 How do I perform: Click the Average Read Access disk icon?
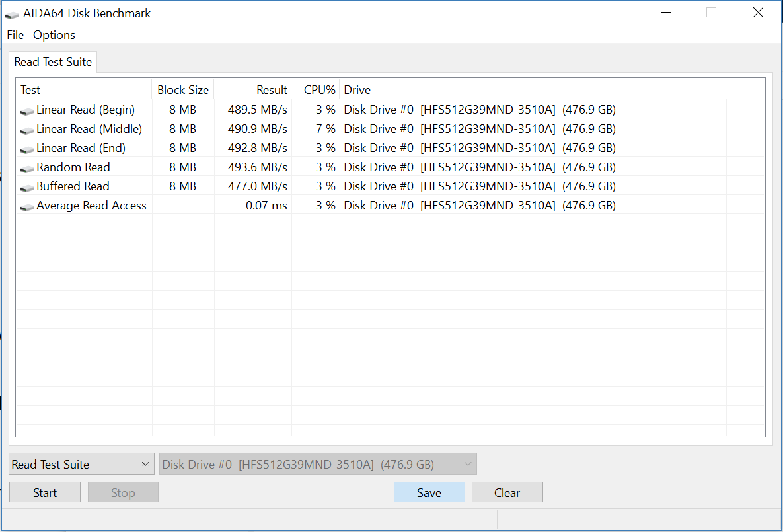pyautogui.click(x=27, y=206)
